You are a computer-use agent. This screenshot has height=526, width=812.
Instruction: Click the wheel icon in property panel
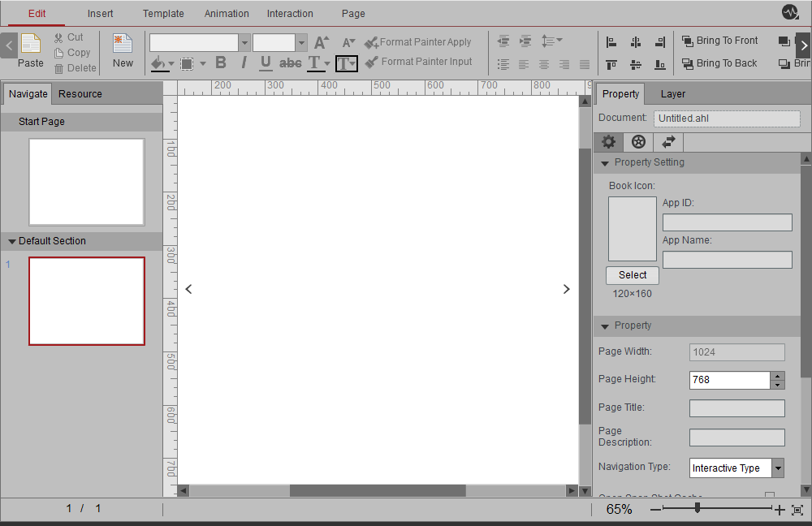coord(638,142)
